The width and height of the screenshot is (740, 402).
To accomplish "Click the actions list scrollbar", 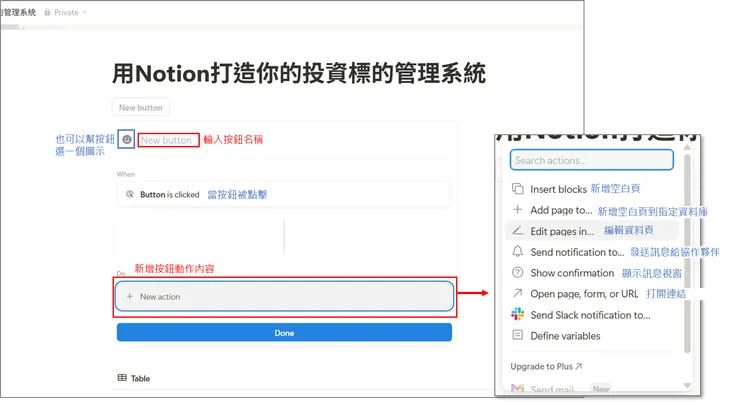I will [x=687, y=254].
